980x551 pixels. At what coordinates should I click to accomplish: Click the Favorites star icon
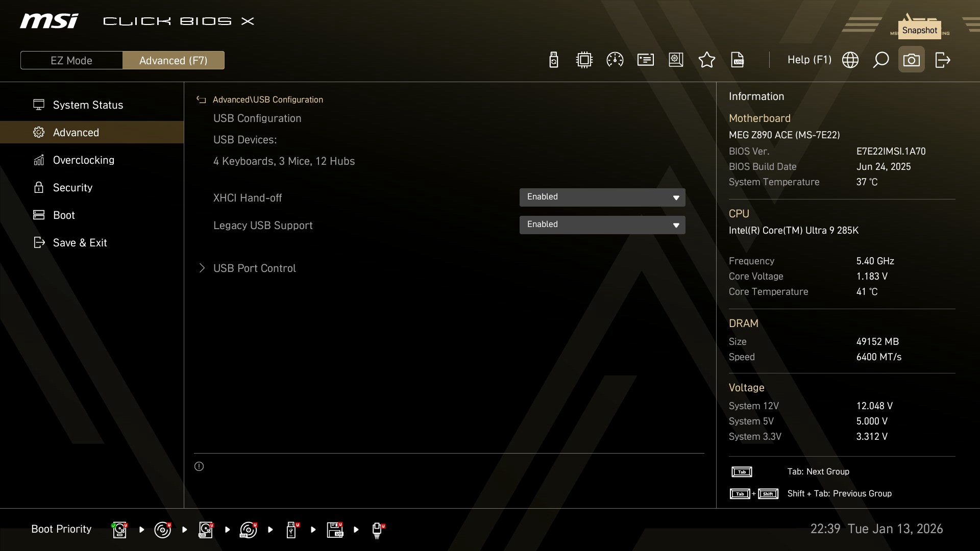click(x=706, y=60)
